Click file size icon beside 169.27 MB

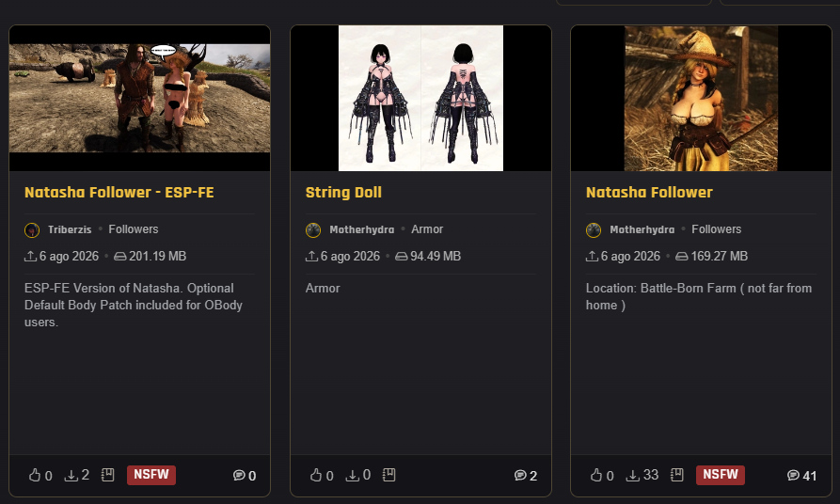681,257
